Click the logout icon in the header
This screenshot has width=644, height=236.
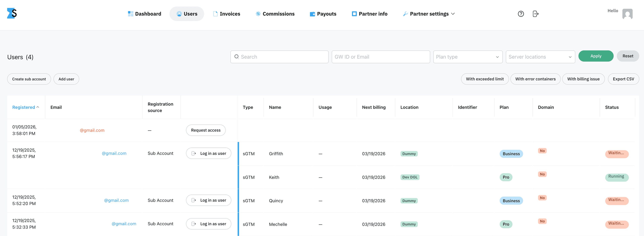pos(535,14)
